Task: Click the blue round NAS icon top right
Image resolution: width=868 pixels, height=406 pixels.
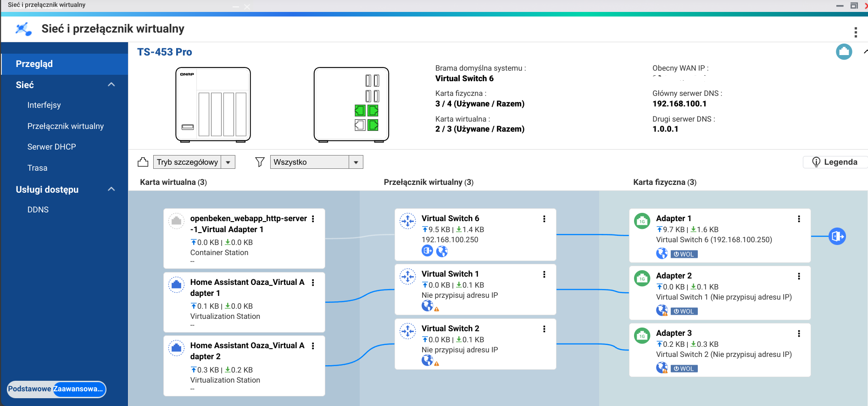Action: point(844,51)
